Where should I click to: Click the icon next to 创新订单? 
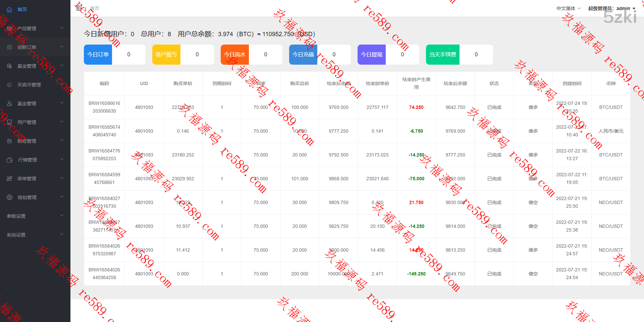(9, 47)
